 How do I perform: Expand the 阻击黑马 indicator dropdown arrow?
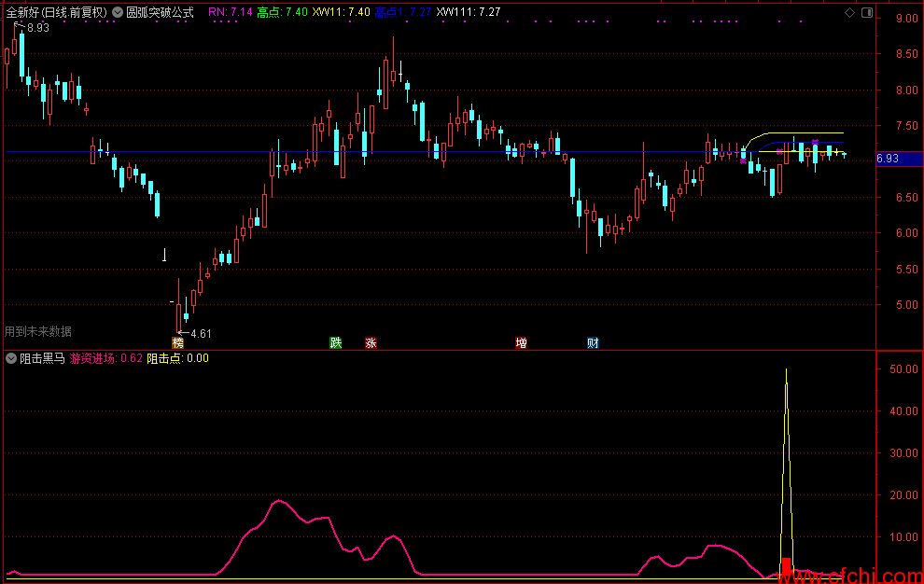[x=10, y=358]
